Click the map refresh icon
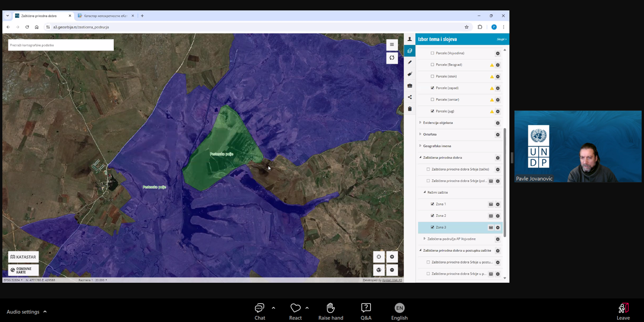 point(392,58)
